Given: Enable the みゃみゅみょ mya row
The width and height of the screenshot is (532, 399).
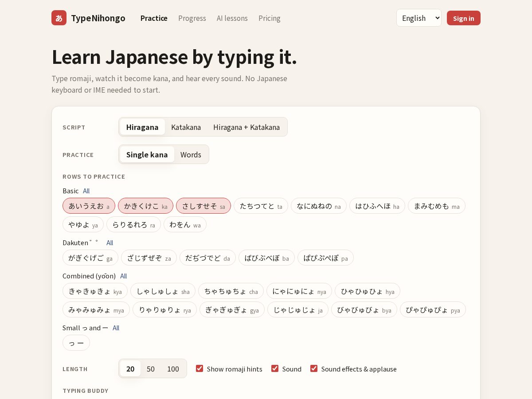Looking at the screenshot, I should point(96,309).
